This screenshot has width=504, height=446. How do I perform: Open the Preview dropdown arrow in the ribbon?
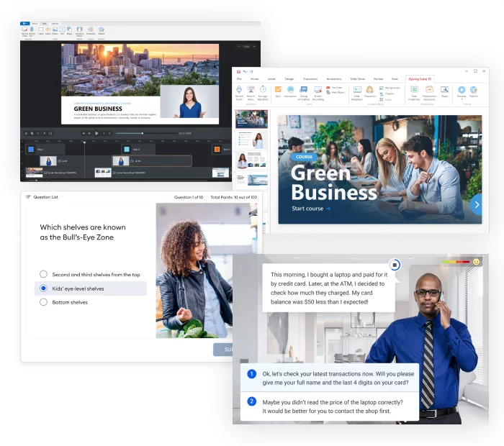point(462,99)
